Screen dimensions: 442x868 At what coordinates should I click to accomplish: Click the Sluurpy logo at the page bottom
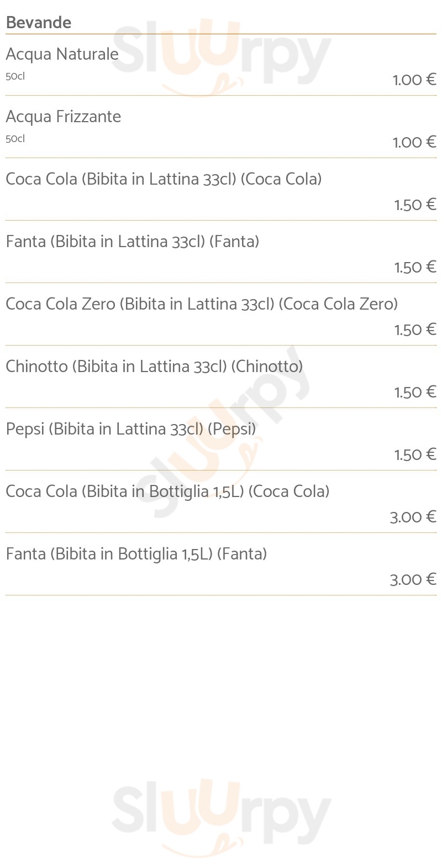point(221,815)
